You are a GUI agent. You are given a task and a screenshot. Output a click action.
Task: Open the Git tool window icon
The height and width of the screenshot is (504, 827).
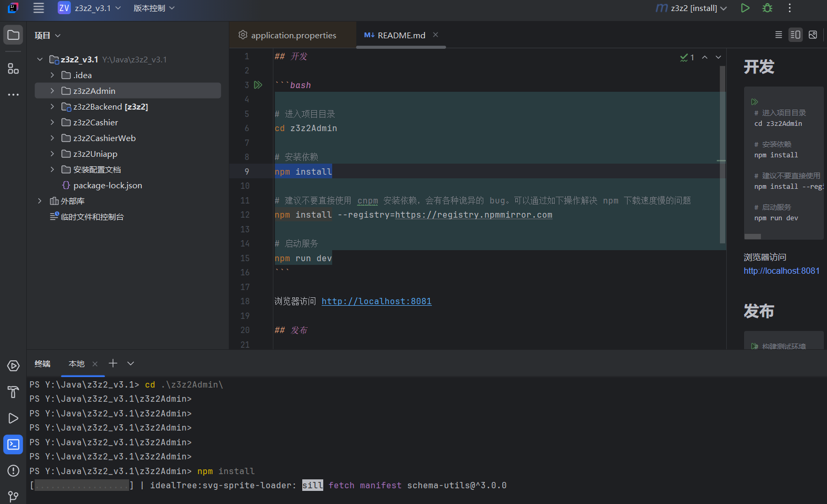(x=13, y=496)
